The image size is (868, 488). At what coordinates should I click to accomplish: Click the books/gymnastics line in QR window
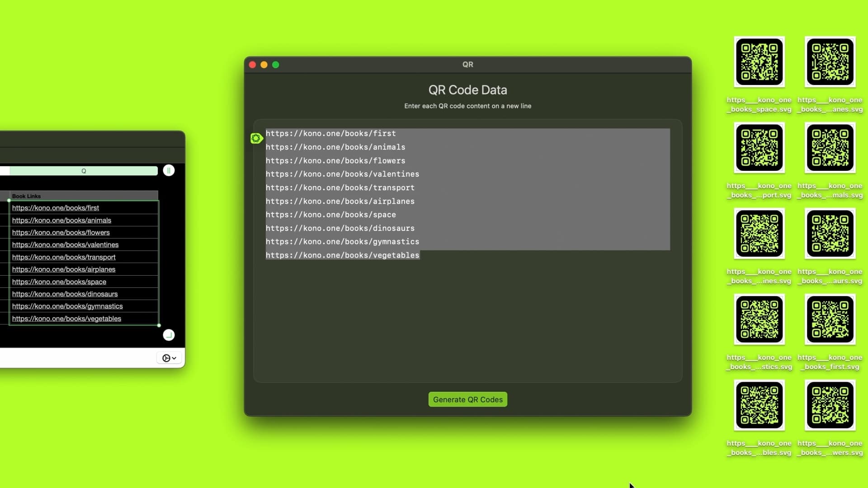343,242
